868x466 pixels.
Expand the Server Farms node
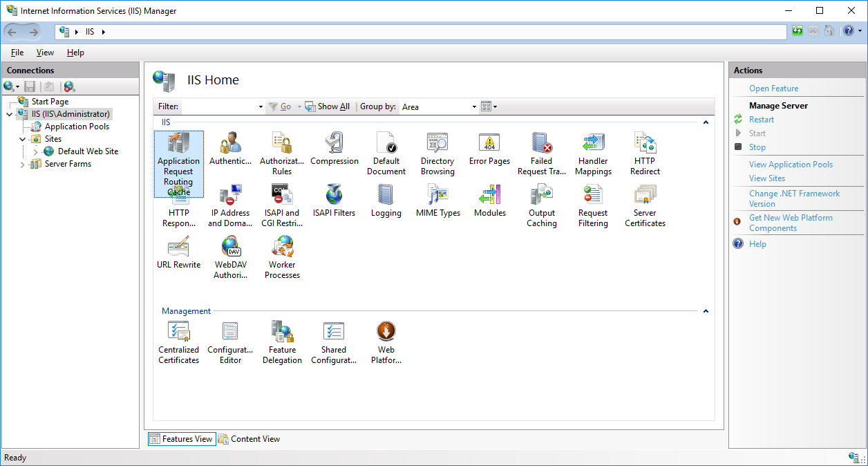pos(23,164)
